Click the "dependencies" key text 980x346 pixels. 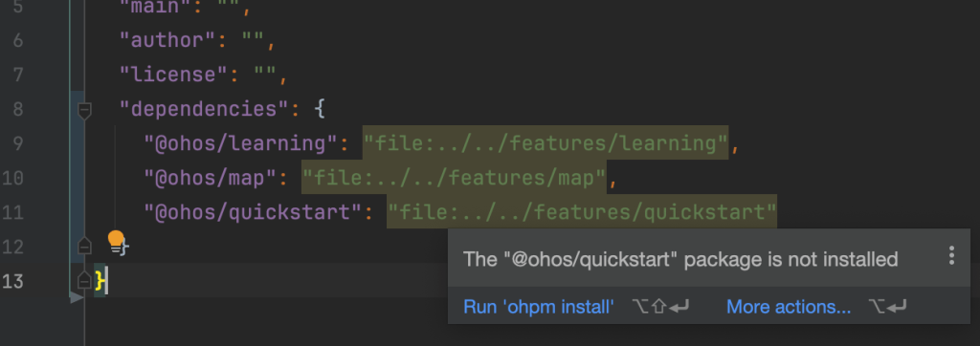(x=205, y=109)
